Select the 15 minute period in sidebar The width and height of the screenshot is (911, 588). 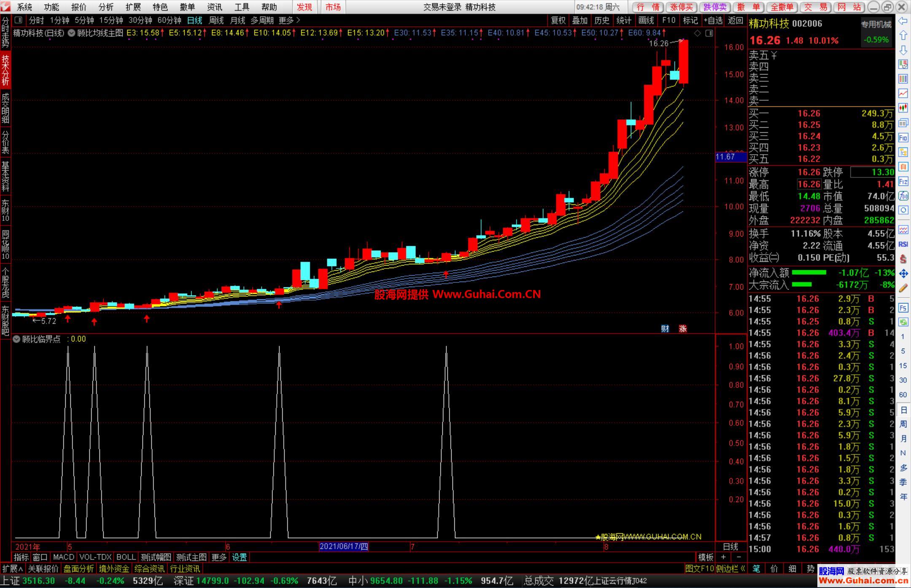(903, 365)
